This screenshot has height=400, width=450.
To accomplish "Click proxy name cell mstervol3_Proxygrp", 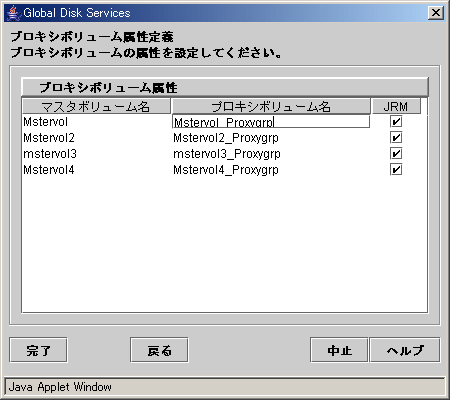I will click(x=271, y=154).
